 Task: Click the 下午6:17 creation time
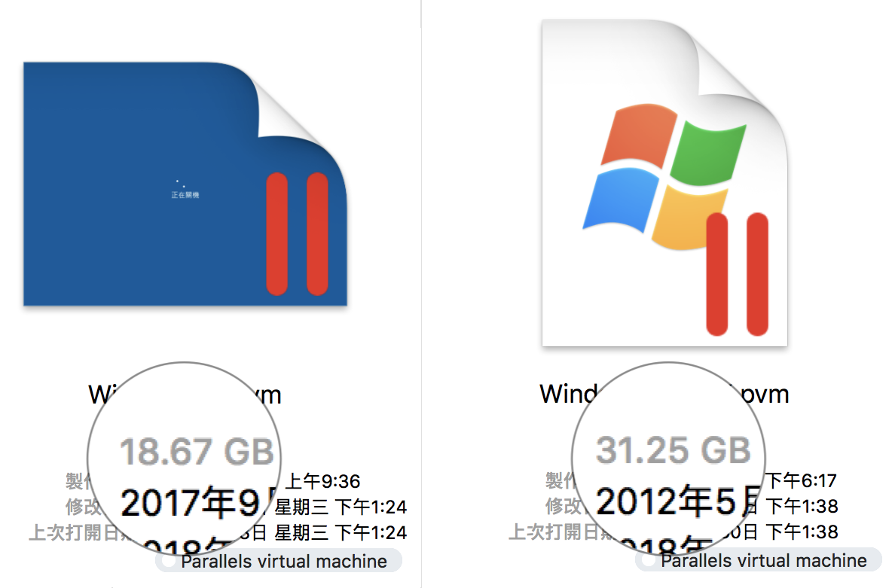coord(801,481)
